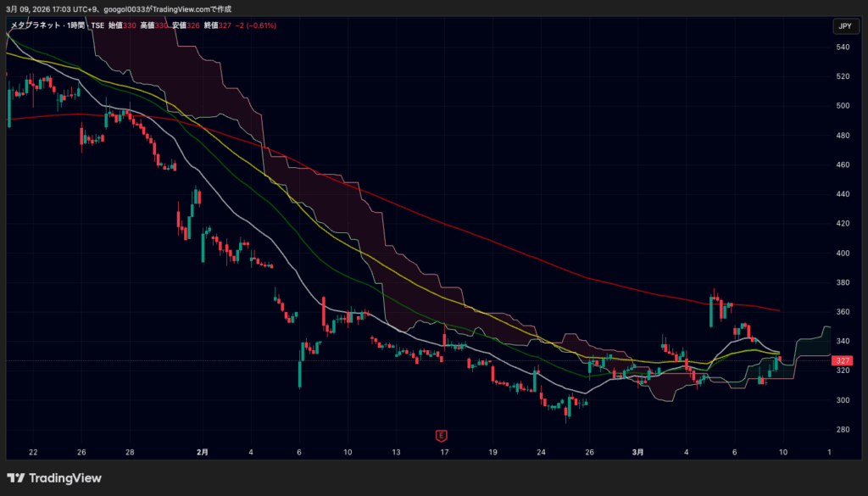
Task: Click the −2 (−0.61%) change value
Action: pyautogui.click(x=256, y=26)
